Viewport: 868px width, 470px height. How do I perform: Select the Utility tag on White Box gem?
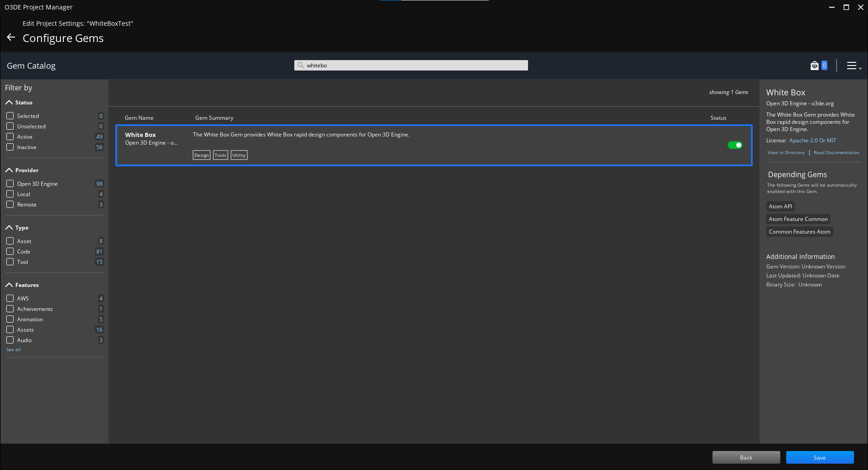239,155
